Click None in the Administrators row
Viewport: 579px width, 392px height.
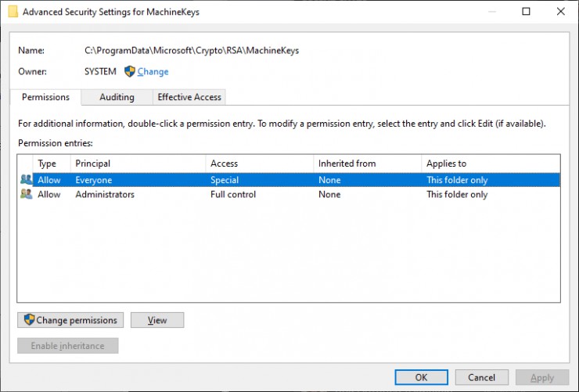[329, 195]
